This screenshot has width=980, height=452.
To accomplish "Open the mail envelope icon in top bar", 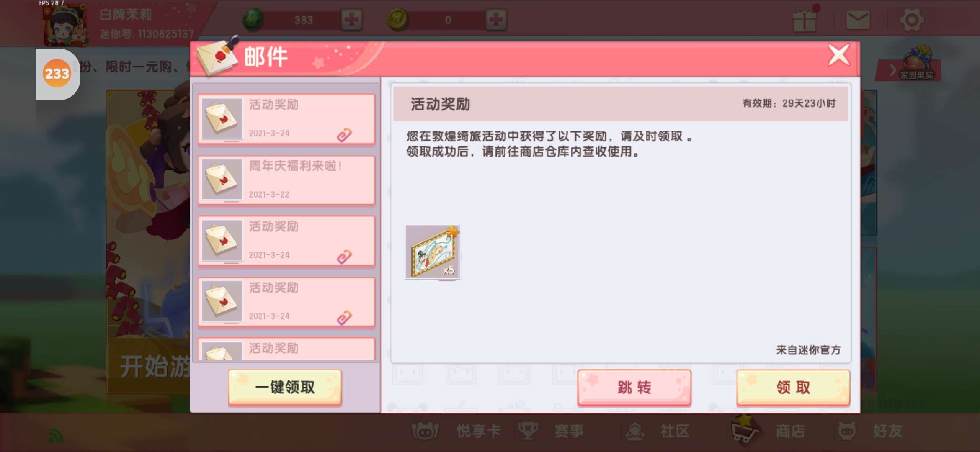I will [858, 20].
